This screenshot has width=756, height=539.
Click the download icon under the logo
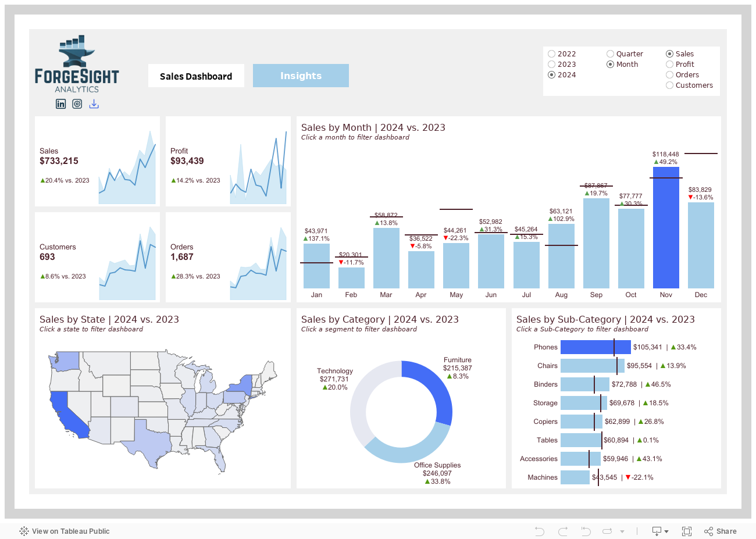[x=94, y=104]
